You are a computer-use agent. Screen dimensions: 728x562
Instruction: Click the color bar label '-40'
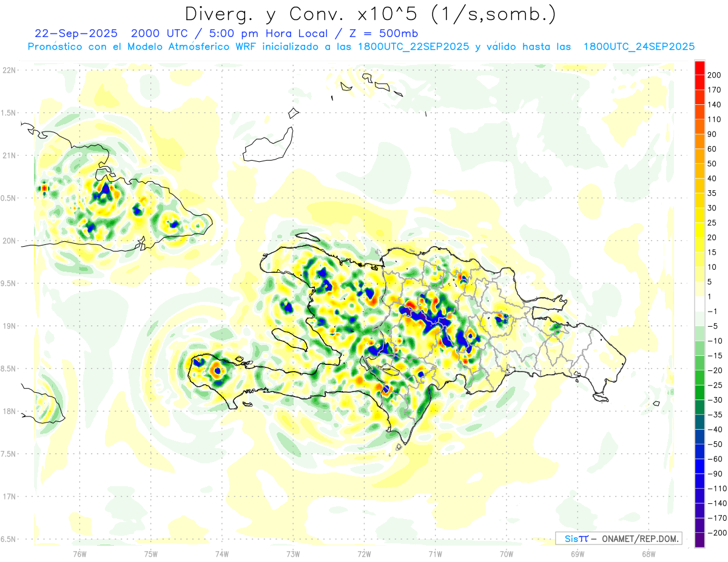[x=715, y=429]
